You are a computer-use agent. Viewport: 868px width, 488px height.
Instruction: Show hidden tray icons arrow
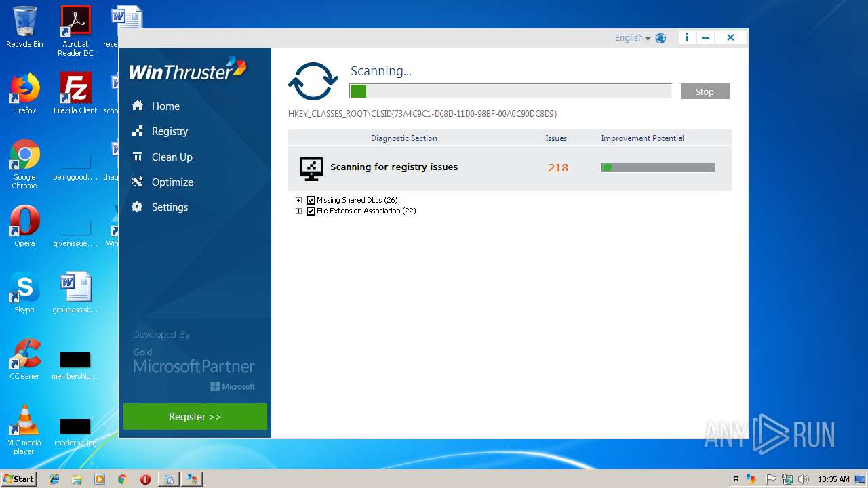coord(736,479)
